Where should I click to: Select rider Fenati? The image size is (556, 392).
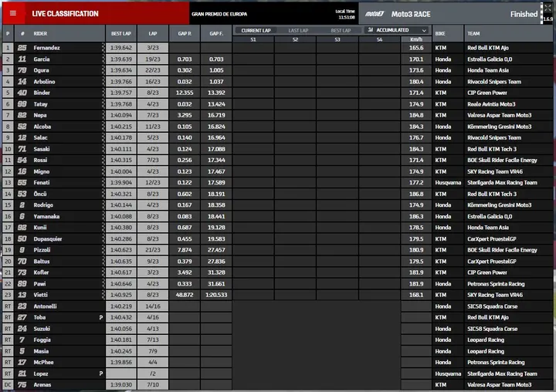click(42, 183)
